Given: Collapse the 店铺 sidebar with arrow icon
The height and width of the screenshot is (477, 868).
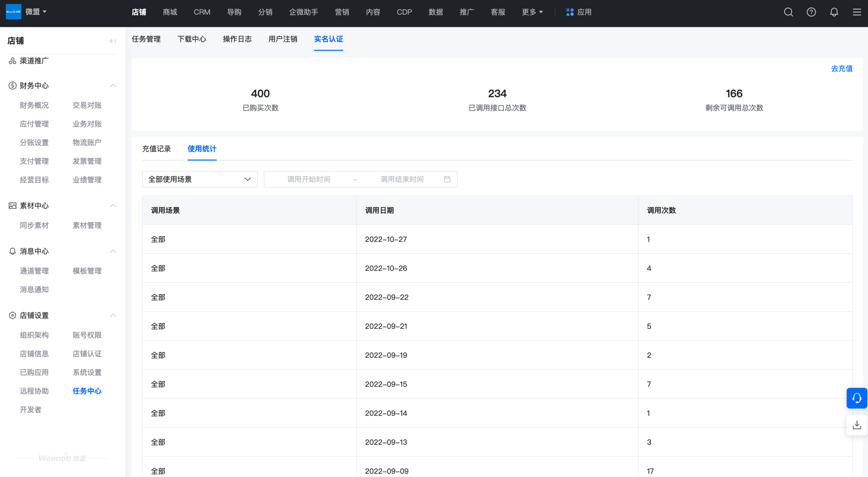Looking at the screenshot, I should coord(112,41).
